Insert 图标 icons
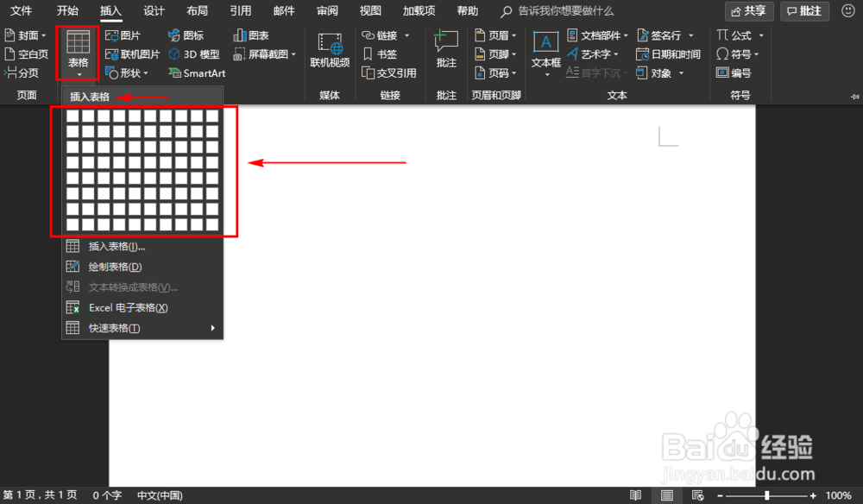 click(186, 35)
